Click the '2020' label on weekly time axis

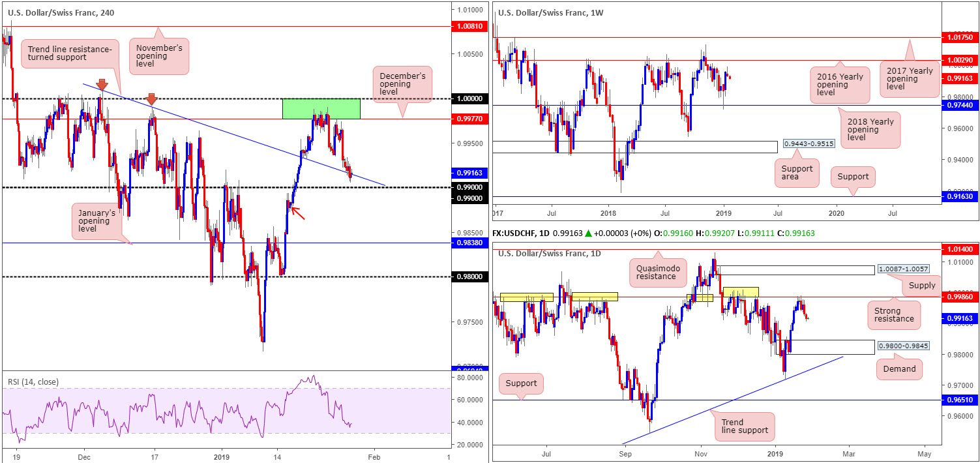837,213
